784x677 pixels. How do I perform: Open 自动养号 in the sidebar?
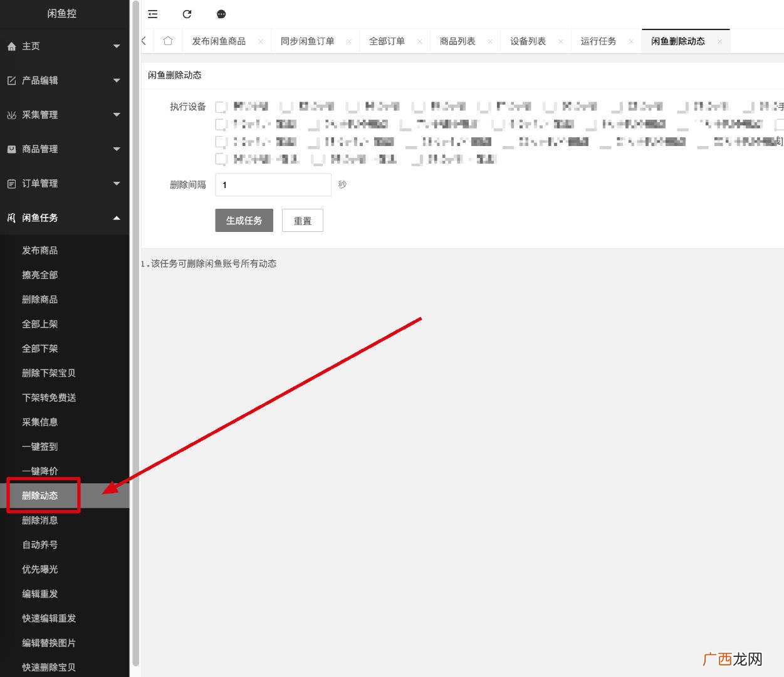(40, 545)
